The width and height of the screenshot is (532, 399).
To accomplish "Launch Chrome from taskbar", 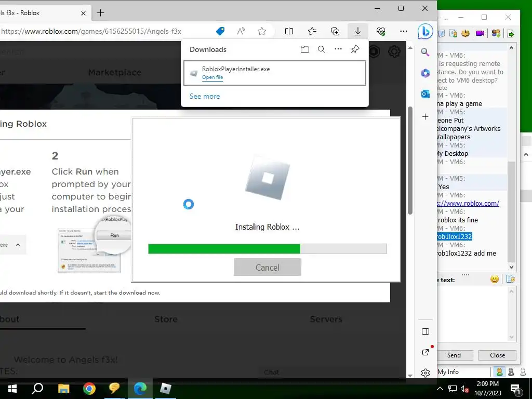I will 89,389.
